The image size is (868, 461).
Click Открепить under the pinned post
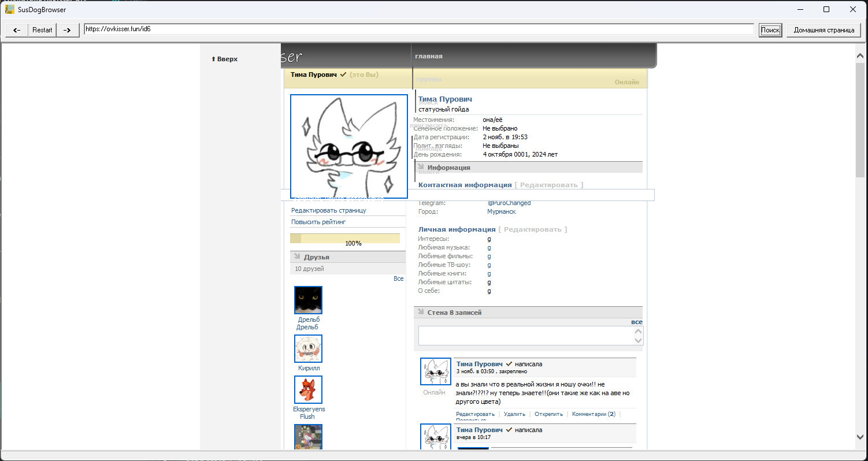coord(548,414)
